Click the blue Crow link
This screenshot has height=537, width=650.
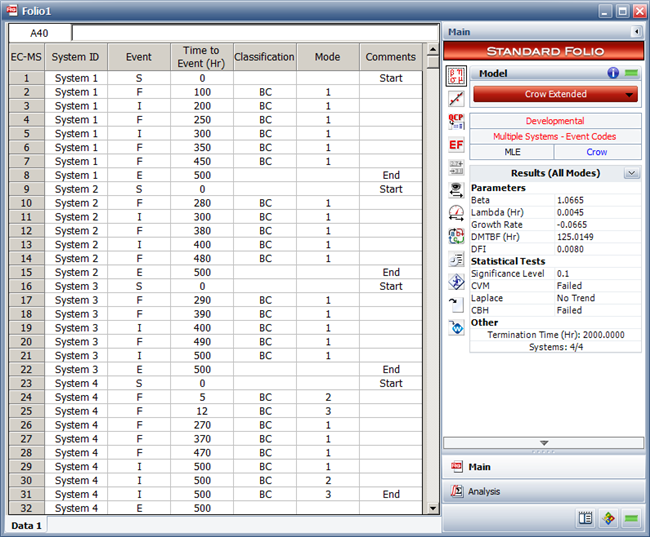point(597,152)
